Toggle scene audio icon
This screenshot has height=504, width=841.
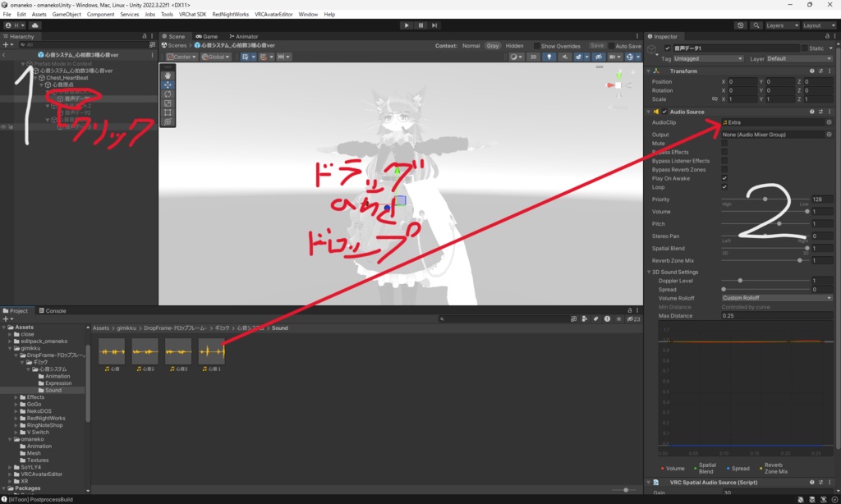[x=564, y=57]
